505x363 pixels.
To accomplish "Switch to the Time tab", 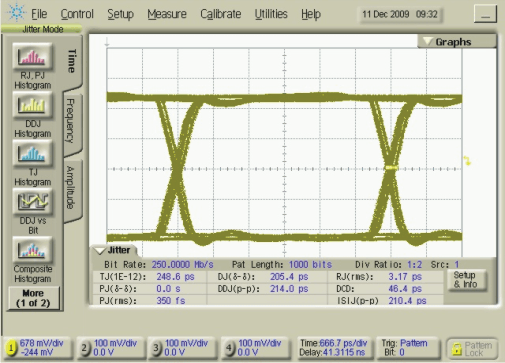I will tap(72, 61).
